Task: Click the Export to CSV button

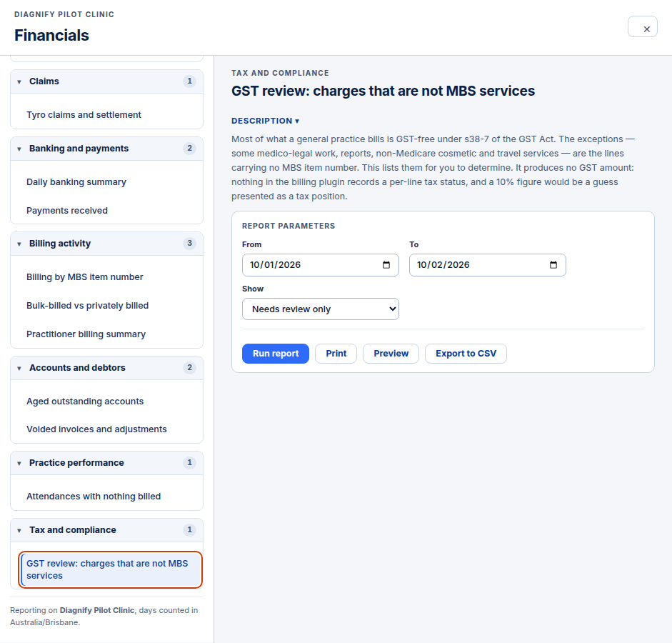Action: [x=466, y=354]
